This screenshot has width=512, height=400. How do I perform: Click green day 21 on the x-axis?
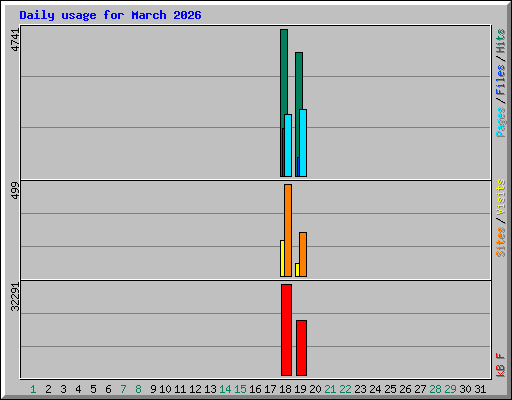pos(330,389)
